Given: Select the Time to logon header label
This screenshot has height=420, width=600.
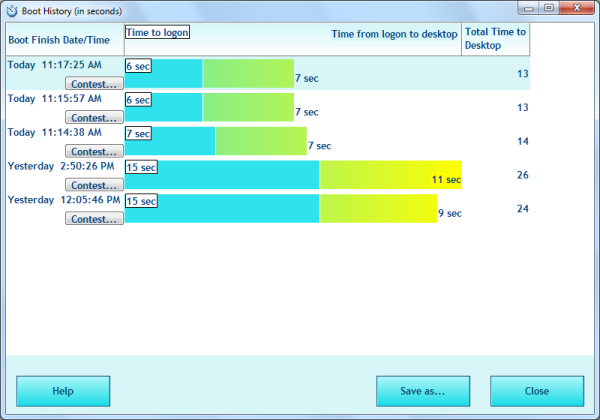Looking at the screenshot, I should (x=157, y=33).
